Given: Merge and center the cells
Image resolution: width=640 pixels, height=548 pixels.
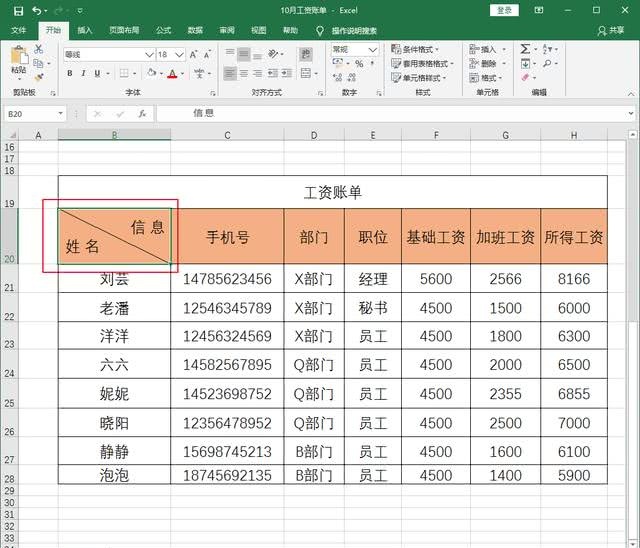Looking at the screenshot, I should [x=306, y=73].
